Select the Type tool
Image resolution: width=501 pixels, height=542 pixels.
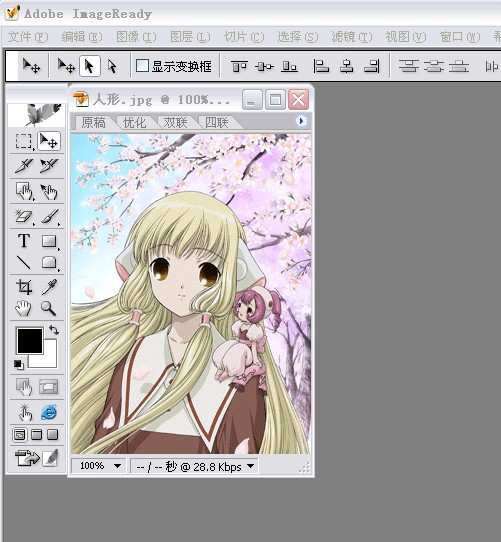point(24,241)
